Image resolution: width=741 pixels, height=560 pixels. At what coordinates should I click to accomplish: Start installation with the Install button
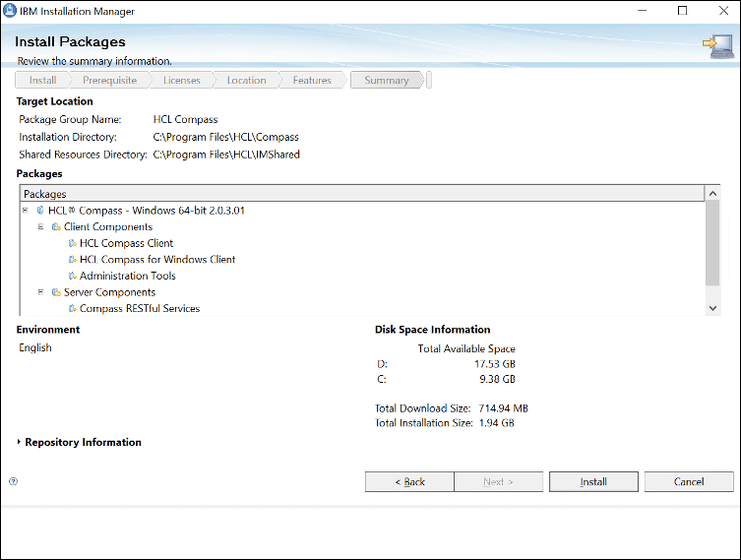click(x=593, y=481)
